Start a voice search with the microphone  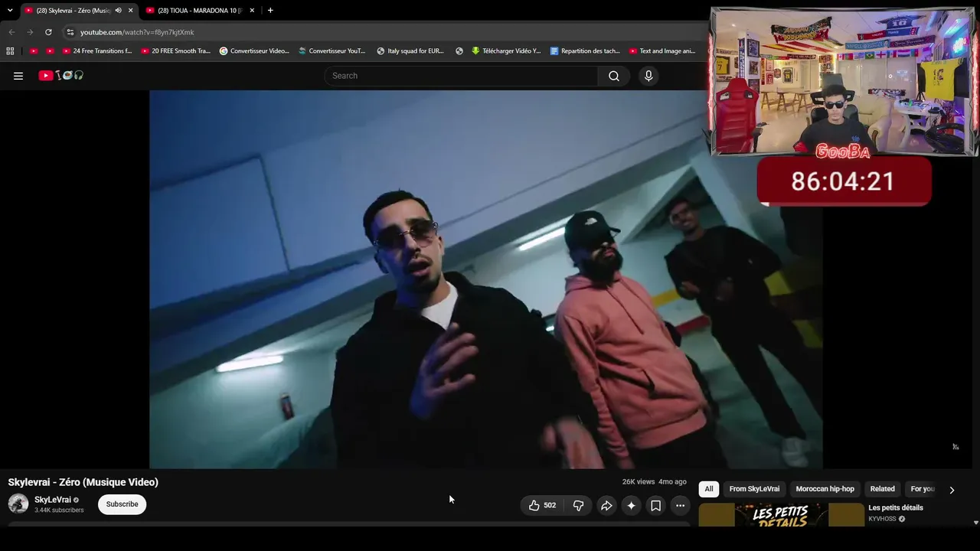pos(648,76)
